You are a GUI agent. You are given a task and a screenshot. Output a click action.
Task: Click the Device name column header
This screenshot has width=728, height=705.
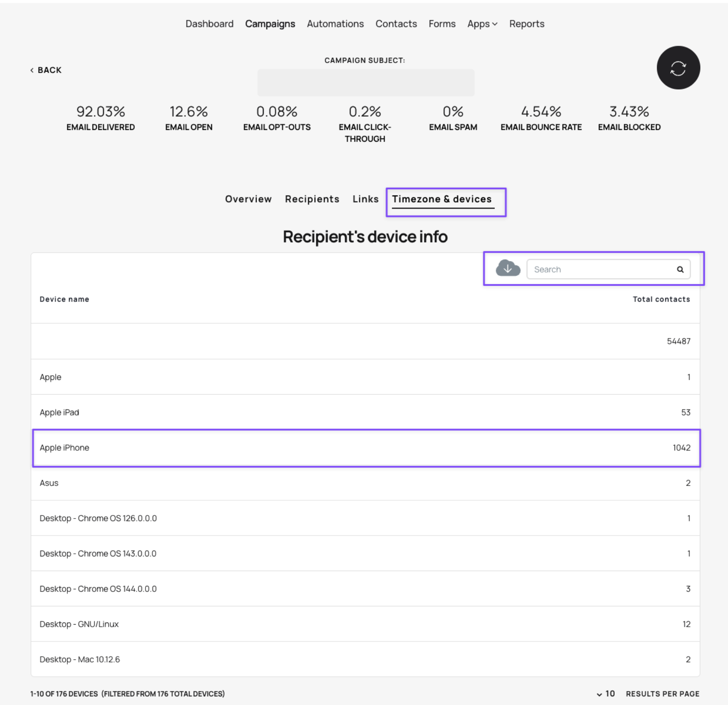(x=64, y=299)
